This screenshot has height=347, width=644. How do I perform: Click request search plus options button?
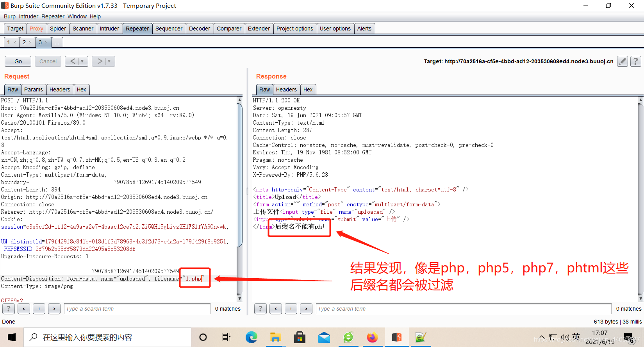pyautogui.click(x=39, y=309)
